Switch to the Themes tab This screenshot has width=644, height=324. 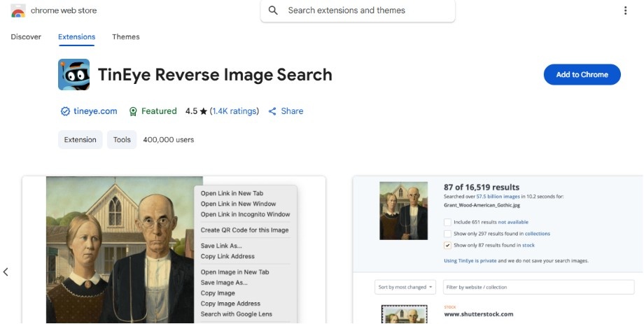pos(126,37)
